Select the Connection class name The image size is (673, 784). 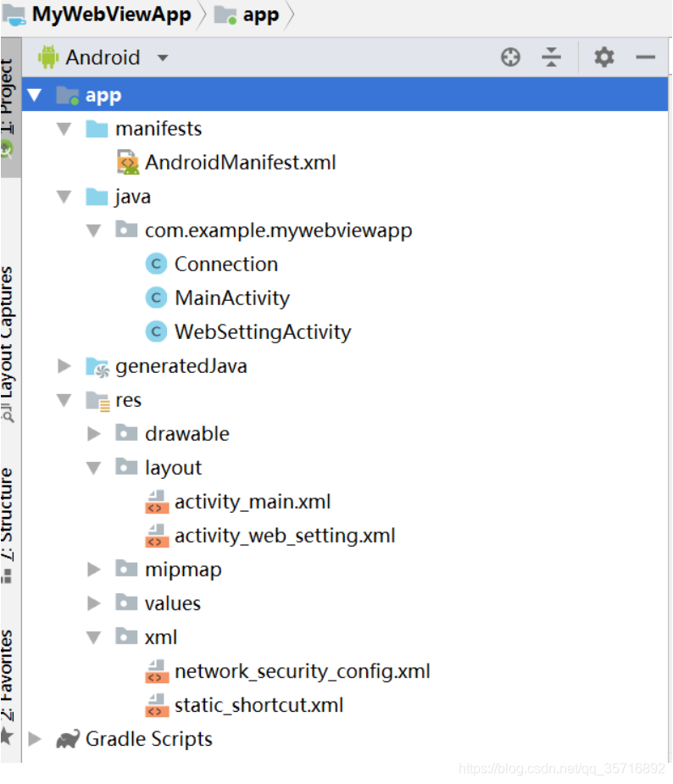click(x=226, y=264)
